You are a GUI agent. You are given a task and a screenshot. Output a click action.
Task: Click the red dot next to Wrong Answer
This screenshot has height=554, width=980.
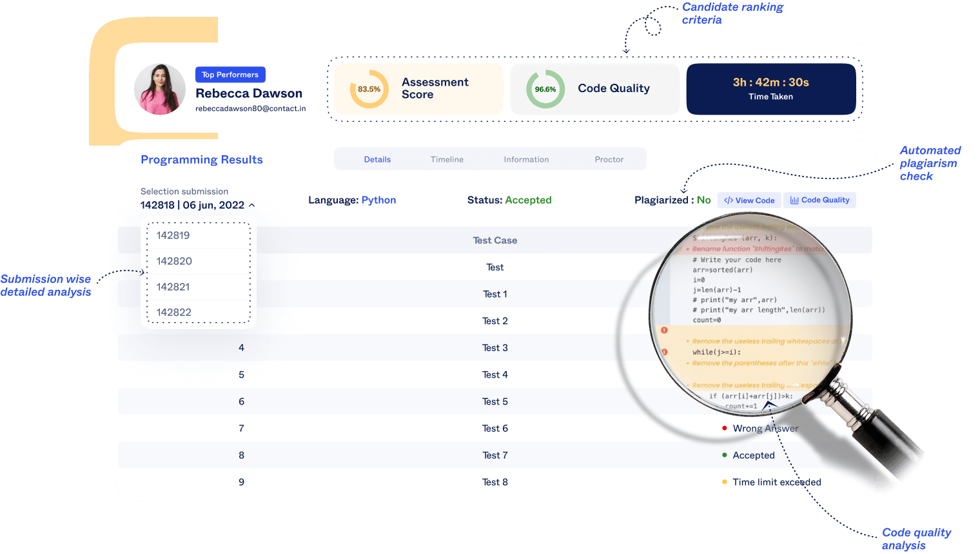(725, 428)
